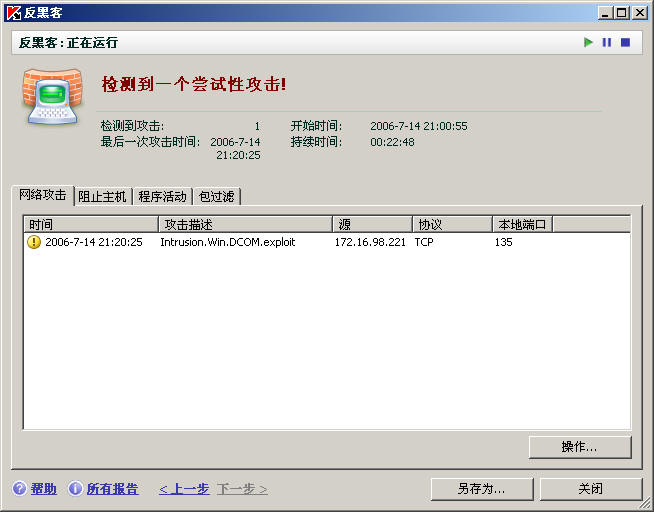Maximize the 反黑客 window
This screenshot has width=654, height=512.
pos(621,13)
